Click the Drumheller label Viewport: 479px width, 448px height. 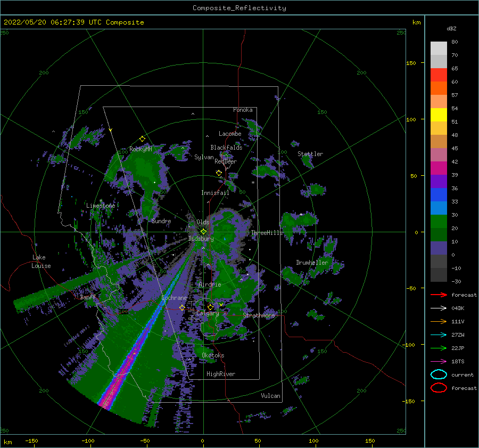(x=312, y=263)
